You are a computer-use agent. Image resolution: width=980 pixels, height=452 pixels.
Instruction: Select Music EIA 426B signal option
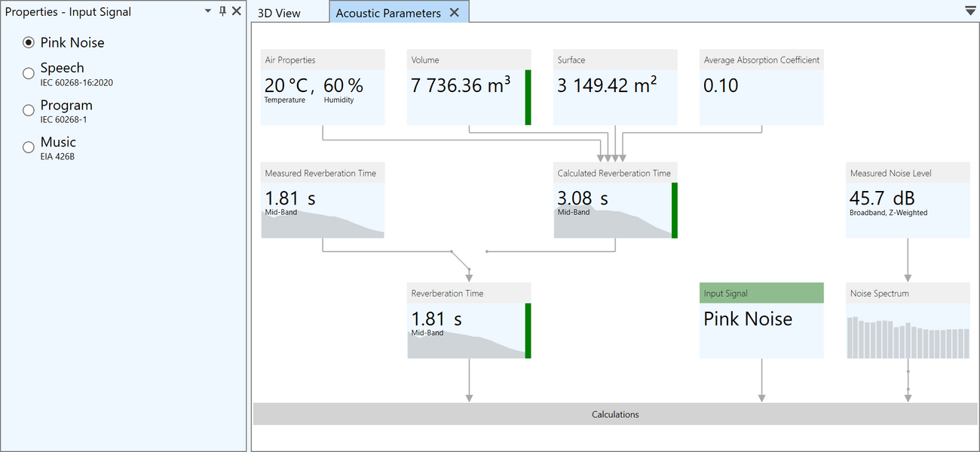(x=29, y=147)
